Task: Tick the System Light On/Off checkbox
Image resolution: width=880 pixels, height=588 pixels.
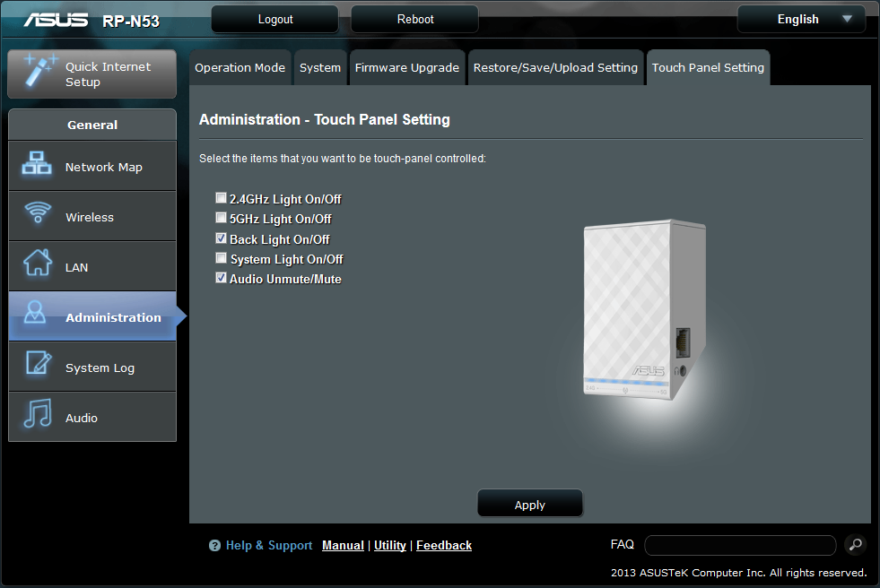Action: click(x=222, y=259)
